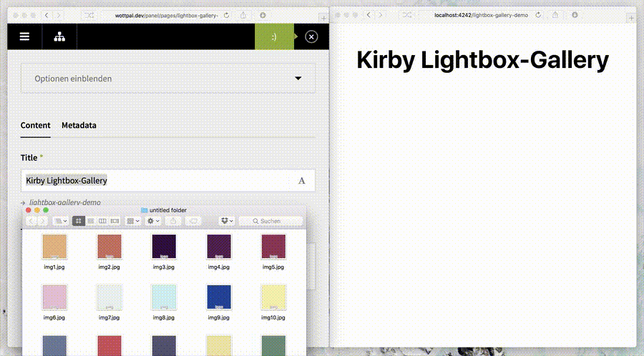This screenshot has height=356, width=644.
Task: Select img7.jpg thumbnail in Finder
Action: (x=109, y=297)
